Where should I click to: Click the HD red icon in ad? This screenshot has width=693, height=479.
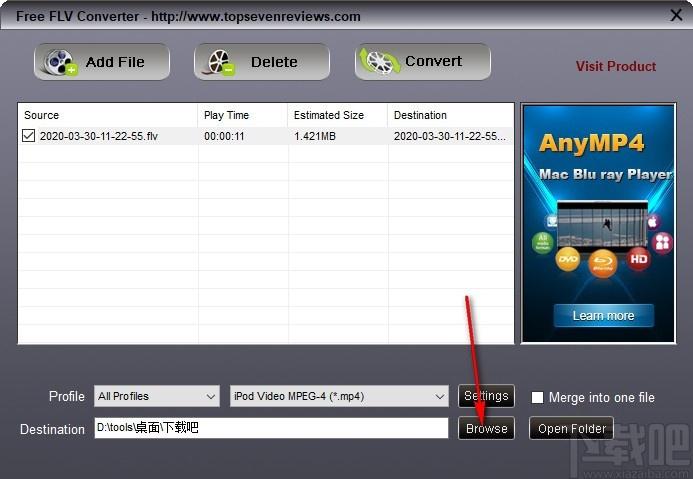(639, 259)
